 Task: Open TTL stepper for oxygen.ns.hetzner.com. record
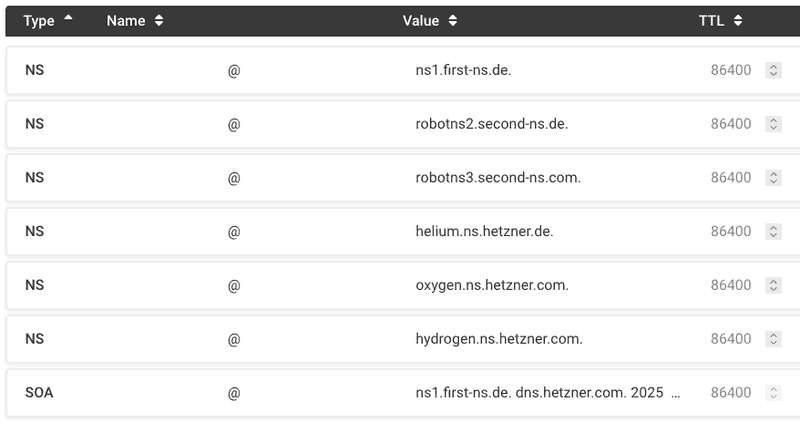click(773, 285)
